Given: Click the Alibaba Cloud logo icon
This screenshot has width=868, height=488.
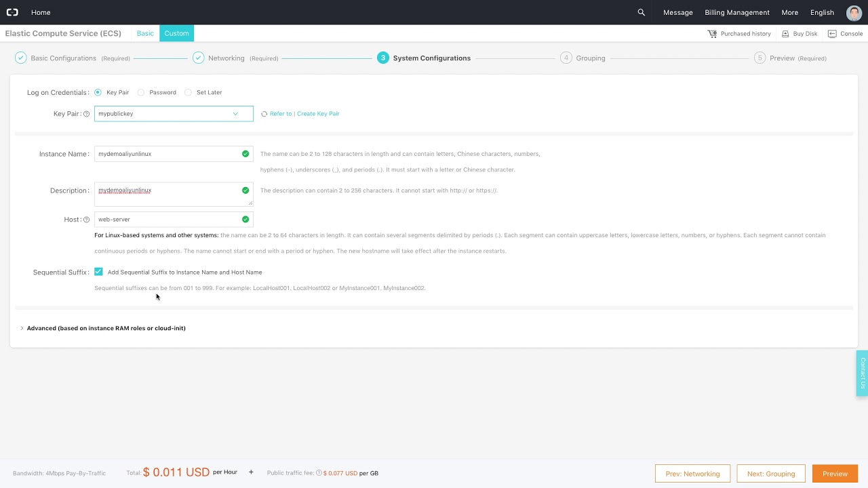Looking at the screenshot, I should pyautogui.click(x=12, y=12).
